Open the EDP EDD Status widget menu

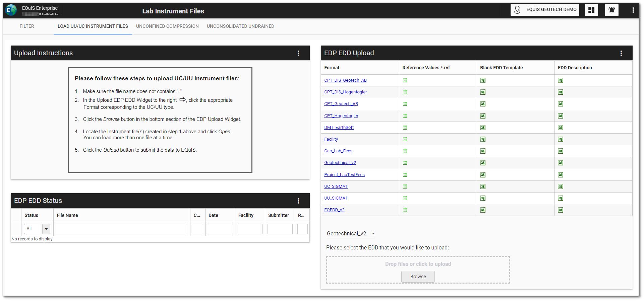(x=298, y=201)
